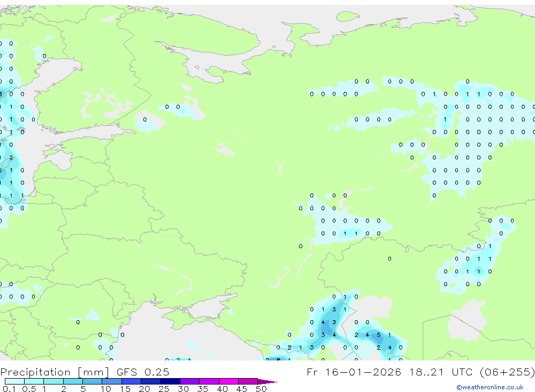Click the '40' legend scale label

(x=222, y=389)
